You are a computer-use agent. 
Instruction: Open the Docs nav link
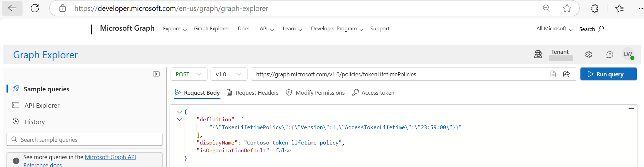[x=243, y=29]
